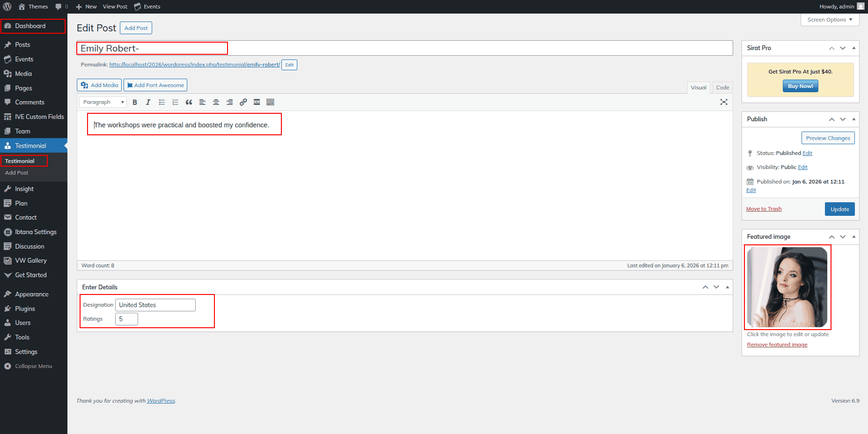Center-align the paragraph text

[216, 102]
